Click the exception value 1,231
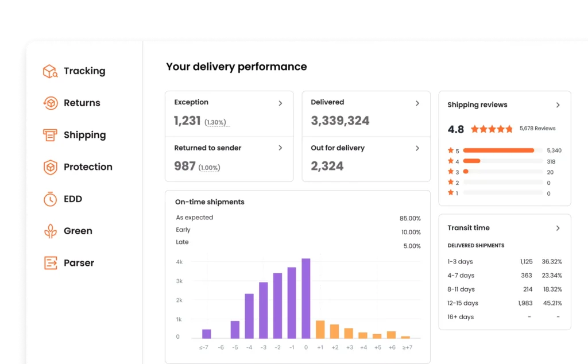Screen dimensions: 588x364 187,121
